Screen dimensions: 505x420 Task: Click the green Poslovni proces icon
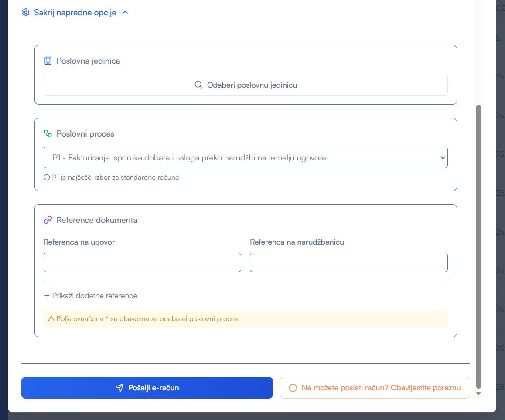48,134
